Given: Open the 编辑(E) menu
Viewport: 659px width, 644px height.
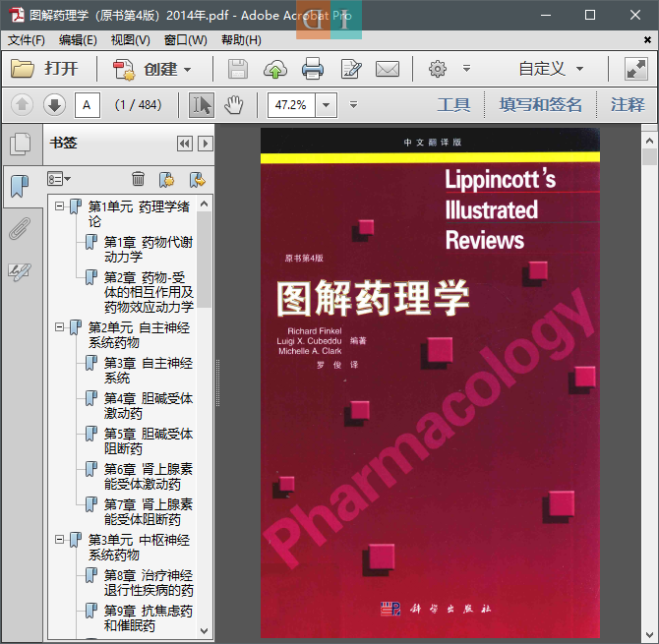Looking at the screenshot, I should 78,40.
